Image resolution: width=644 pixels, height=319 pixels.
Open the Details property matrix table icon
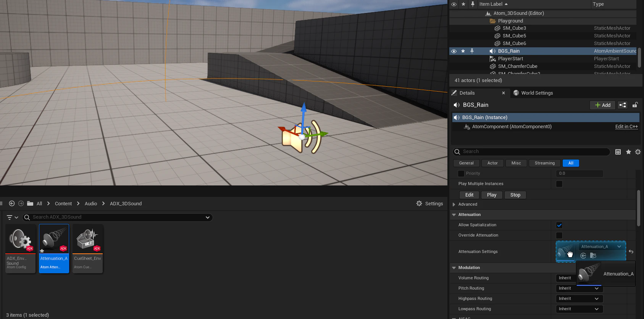[x=618, y=152]
